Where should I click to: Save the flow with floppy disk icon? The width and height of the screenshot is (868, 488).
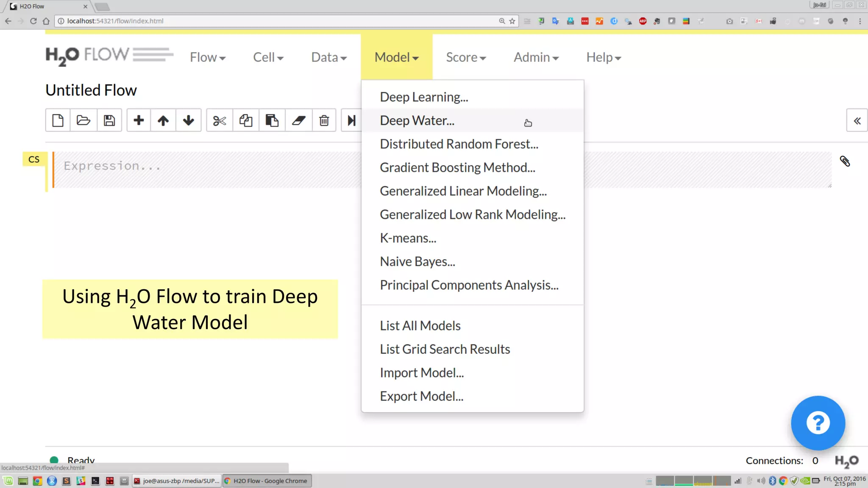tap(109, 121)
